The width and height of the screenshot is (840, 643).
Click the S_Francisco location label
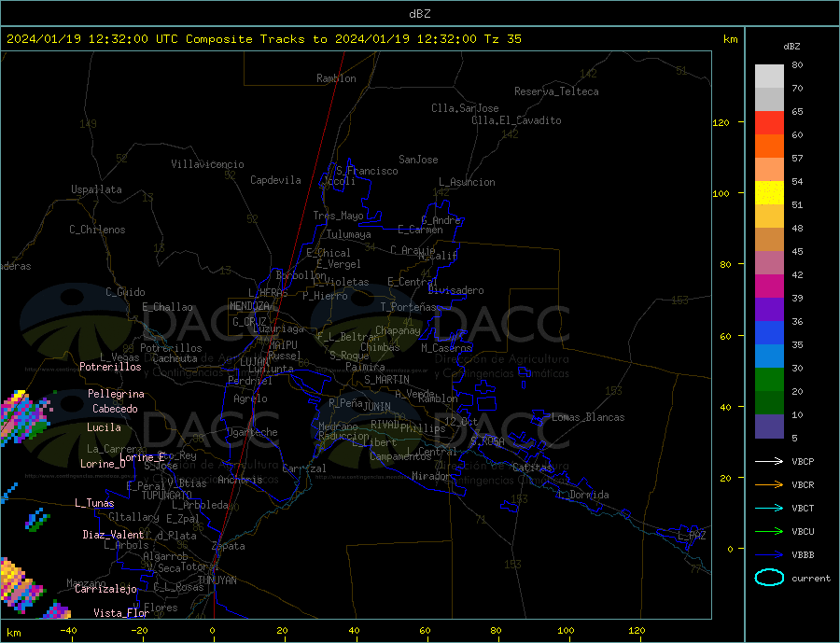pyautogui.click(x=367, y=171)
